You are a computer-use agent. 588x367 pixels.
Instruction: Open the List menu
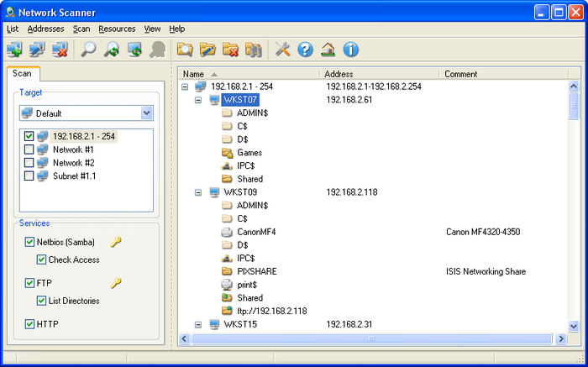click(x=13, y=29)
